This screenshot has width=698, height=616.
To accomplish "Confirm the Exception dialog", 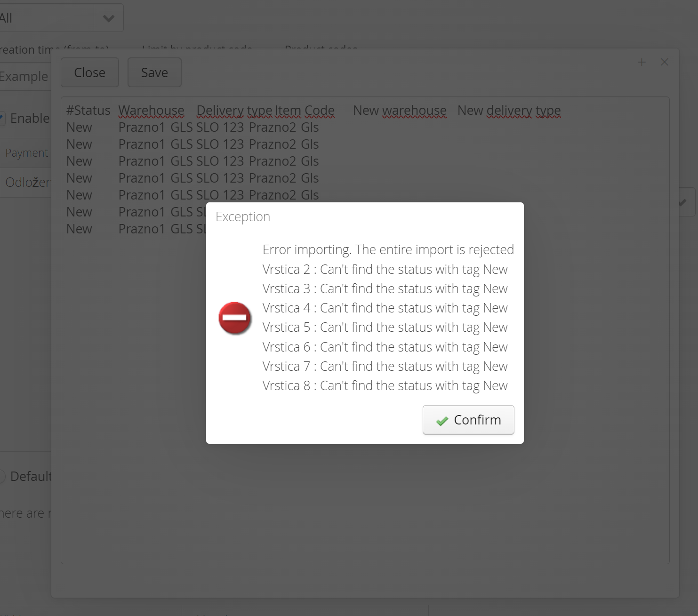I will point(468,420).
